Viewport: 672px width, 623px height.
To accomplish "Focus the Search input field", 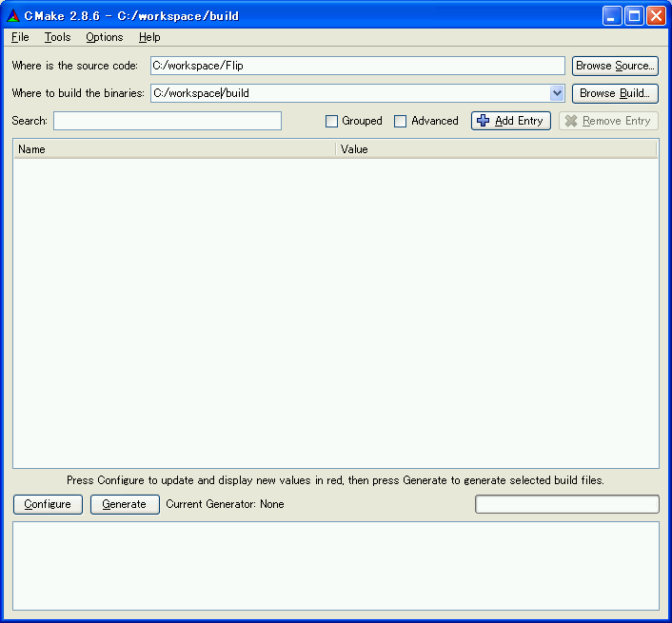I will pyautogui.click(x=168, y=121).
